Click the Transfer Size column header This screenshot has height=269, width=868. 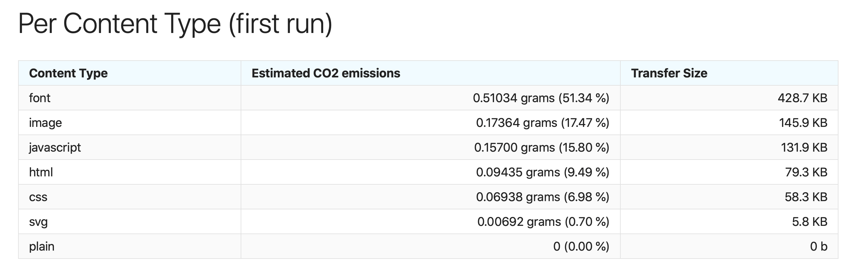(669, 73)
